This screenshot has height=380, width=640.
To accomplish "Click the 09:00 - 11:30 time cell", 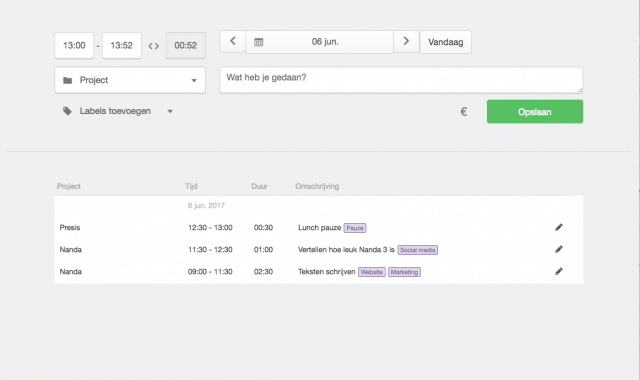I will click(210, 271).
